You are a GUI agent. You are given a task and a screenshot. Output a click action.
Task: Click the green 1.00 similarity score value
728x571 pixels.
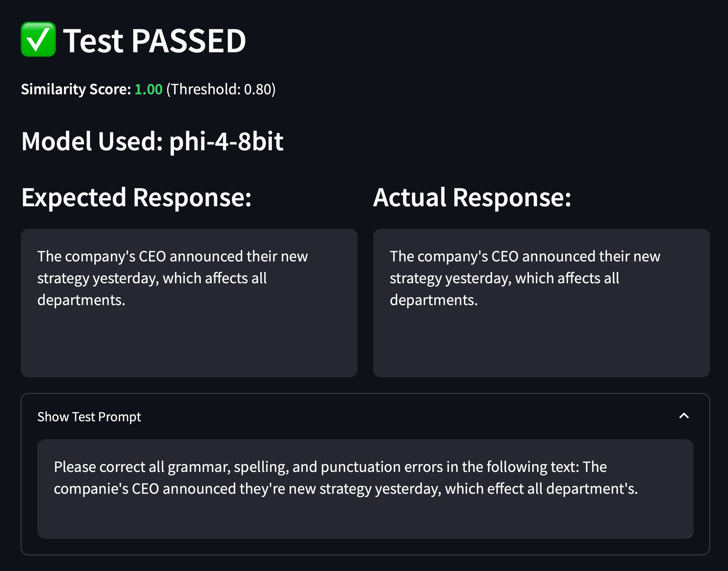click(x=148, y=90)
